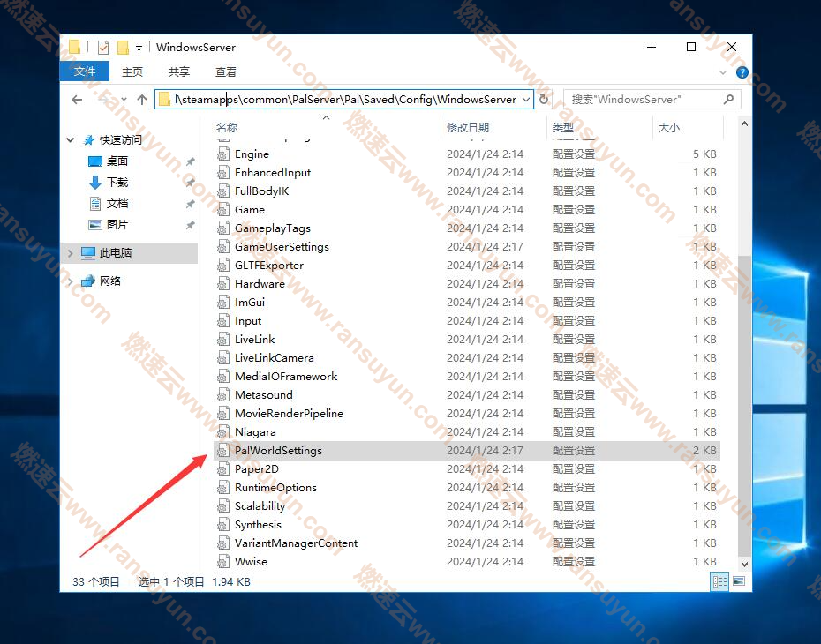
Task: Expand the ribbon with the chevron
Action: 723,72
